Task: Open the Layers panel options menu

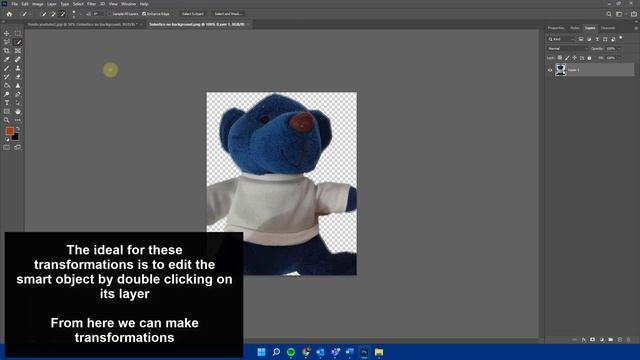Action: coord(636,28)
